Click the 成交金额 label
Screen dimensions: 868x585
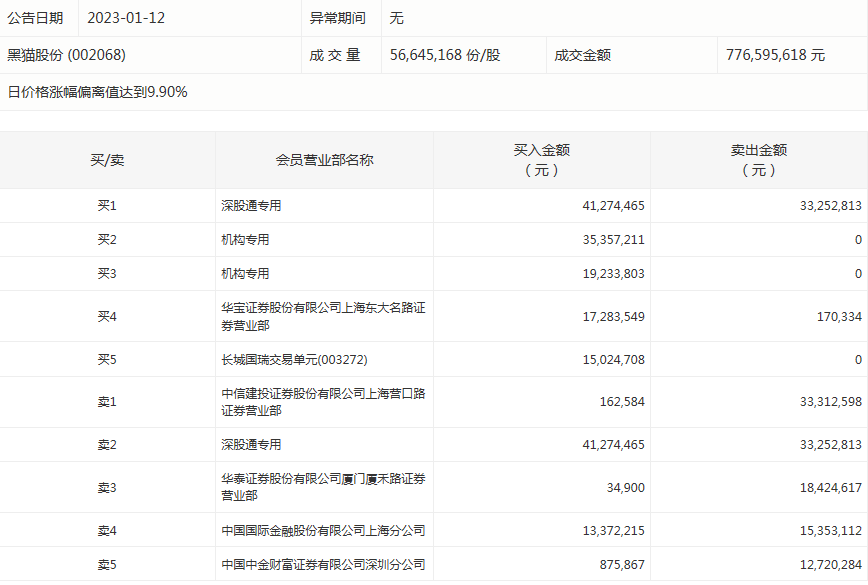(x=582, y=55)
